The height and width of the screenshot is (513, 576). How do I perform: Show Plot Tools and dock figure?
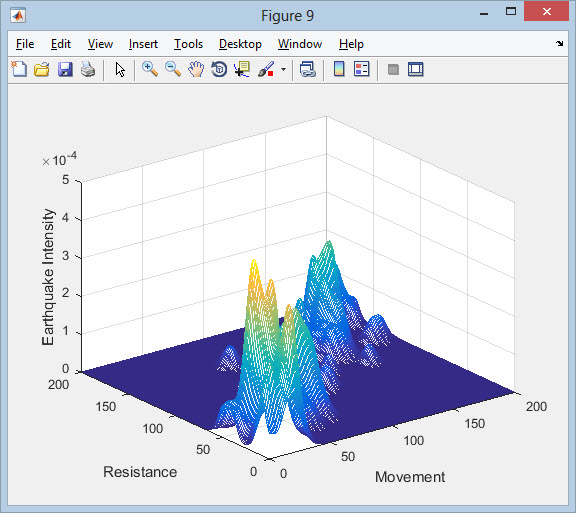tap(415, 69)
